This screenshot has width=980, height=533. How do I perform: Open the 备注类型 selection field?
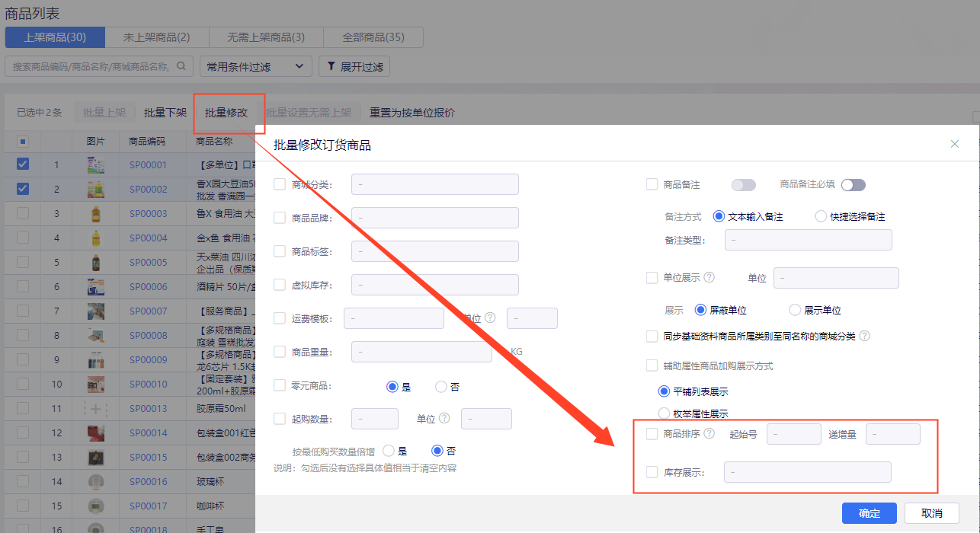coord(808,240)
